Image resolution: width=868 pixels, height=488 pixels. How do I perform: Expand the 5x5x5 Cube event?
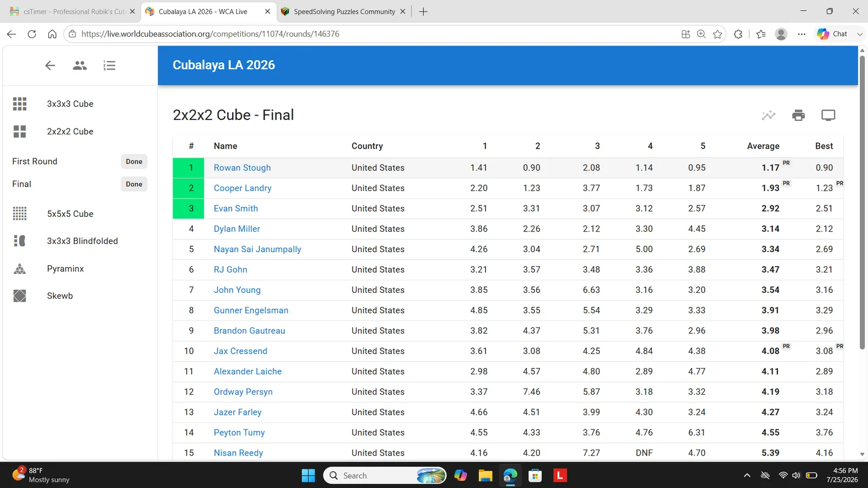80,214
